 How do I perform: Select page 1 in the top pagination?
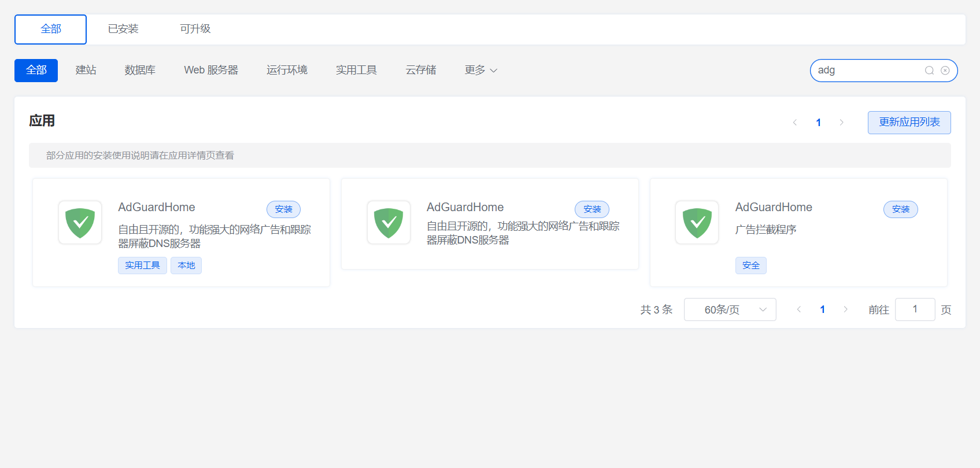[x=818, y=123]
